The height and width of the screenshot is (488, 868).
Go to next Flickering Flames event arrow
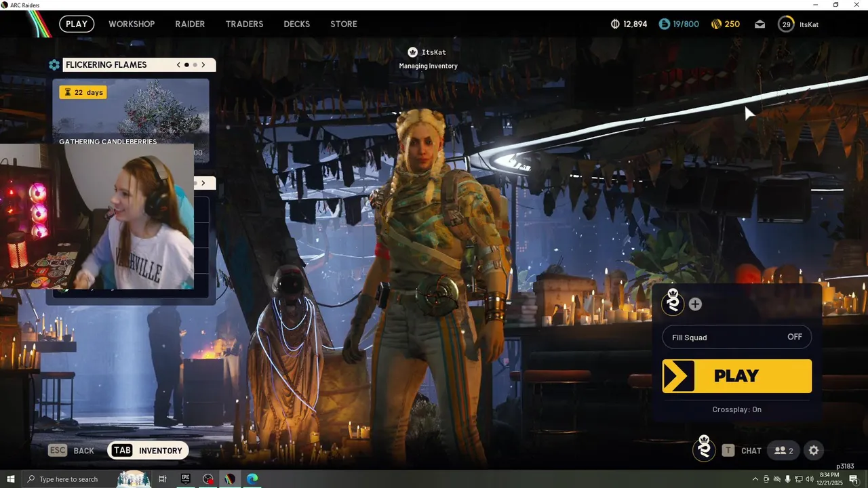pyautogui.click(x=203, y=65)
